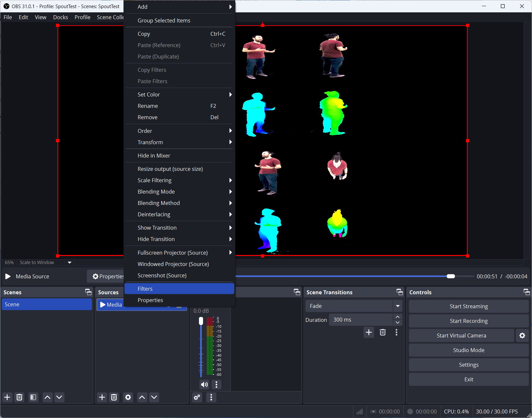Add a new scene transition
This screenshot has height=418, width=532.
coord(369,332)
